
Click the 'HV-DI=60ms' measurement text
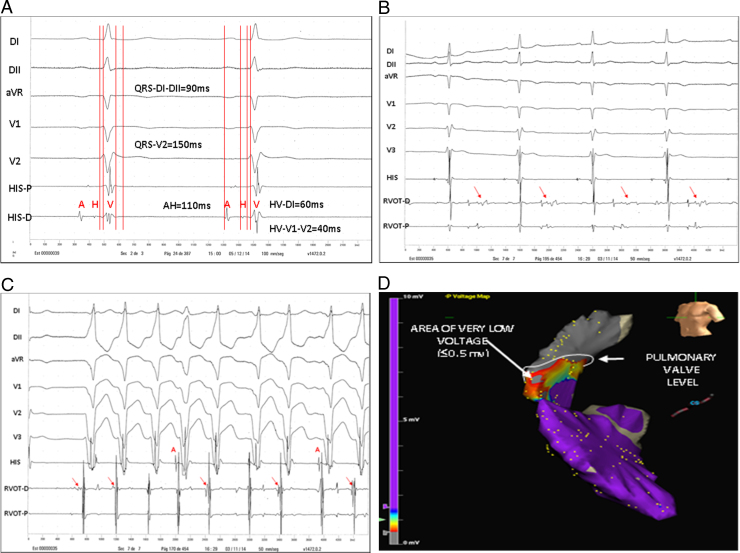pos(296,204)
